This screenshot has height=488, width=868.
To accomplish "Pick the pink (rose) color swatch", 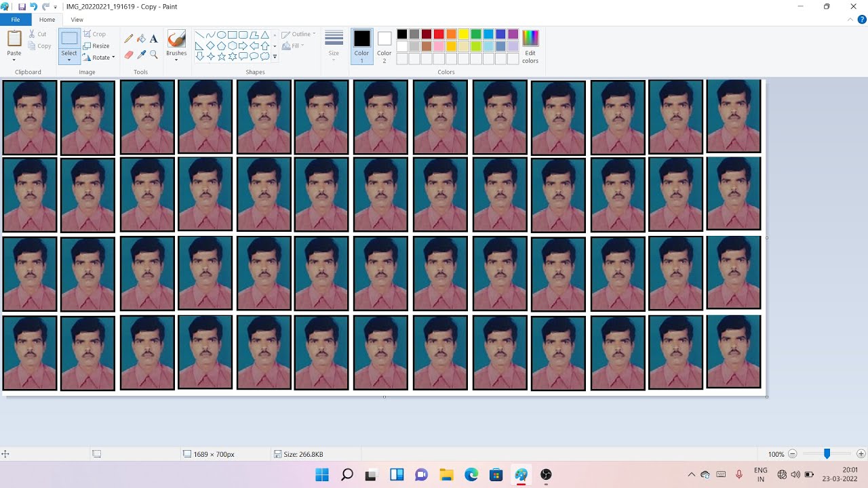I will pos(439,46).
